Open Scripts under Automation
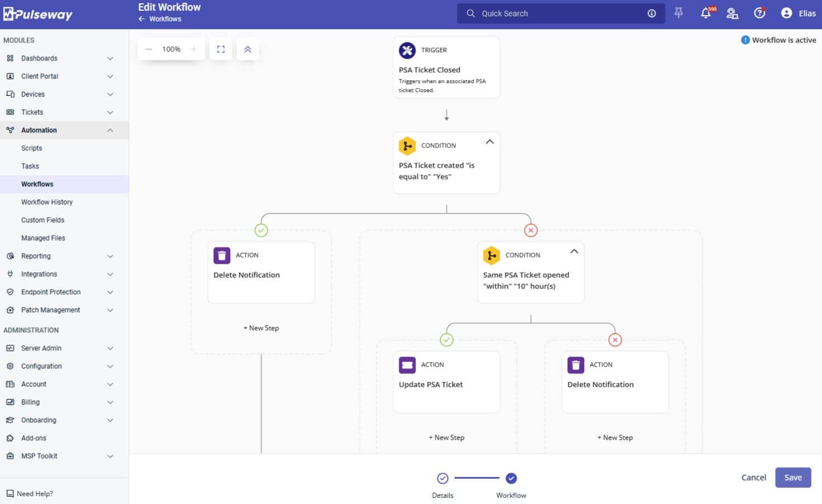Viewport: 822px width, 504px height. pos(32,148)
